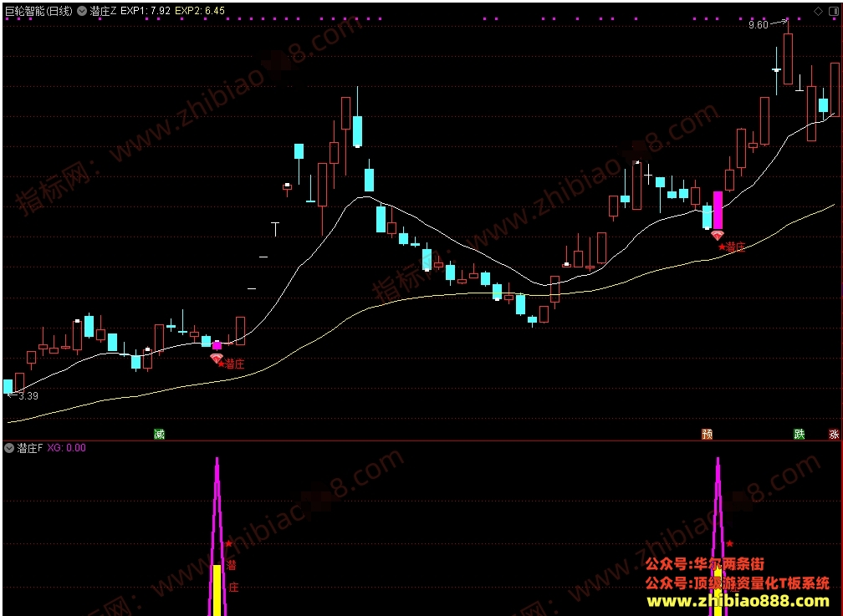843x616 pixels.
Task: Open the 潜庄F sub-chart dropdown arrow
Action: (x=9, y=448)
